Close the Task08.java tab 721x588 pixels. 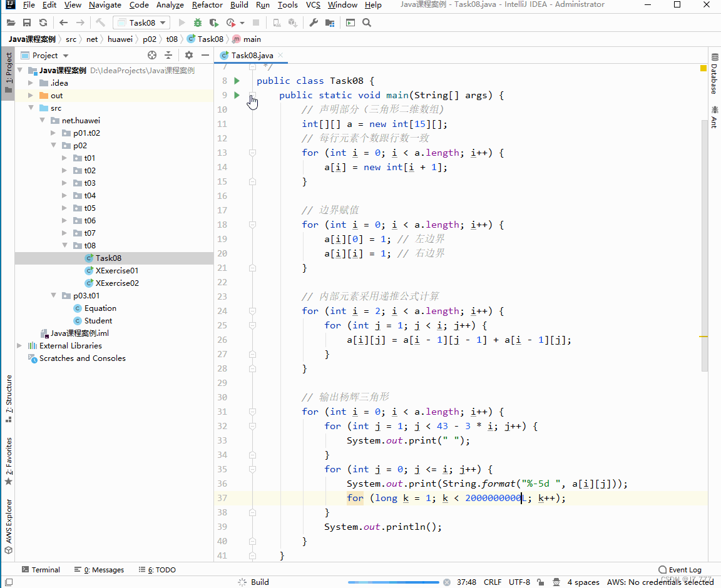coord(280,55)
